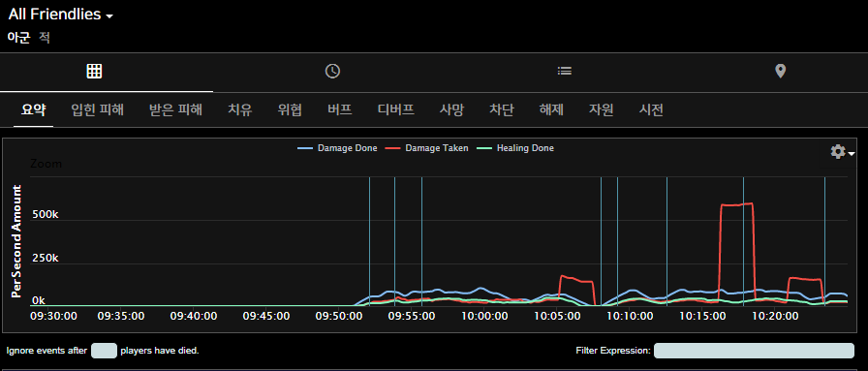Switch to the 적 enemies option
The width and height of the screenshot is (868, 371).
tap(45, 38)
